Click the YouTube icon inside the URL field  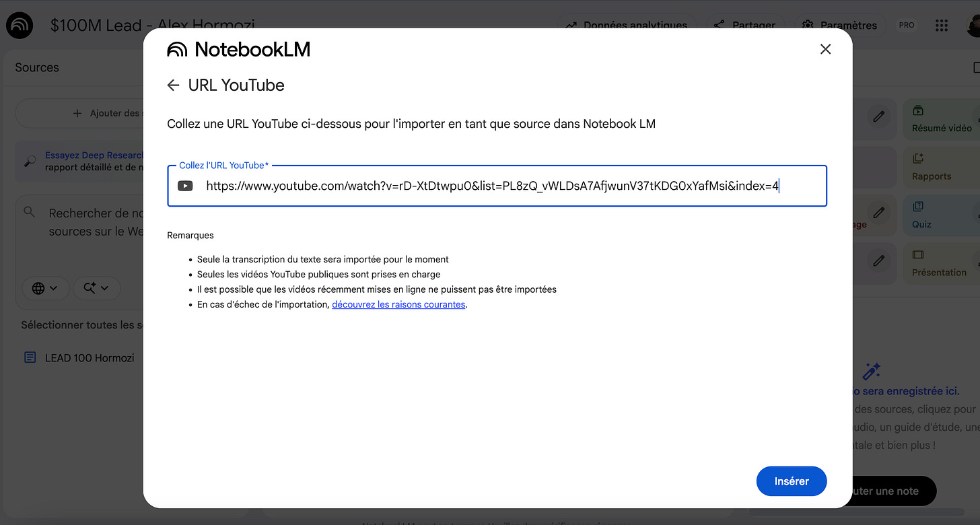185,186
